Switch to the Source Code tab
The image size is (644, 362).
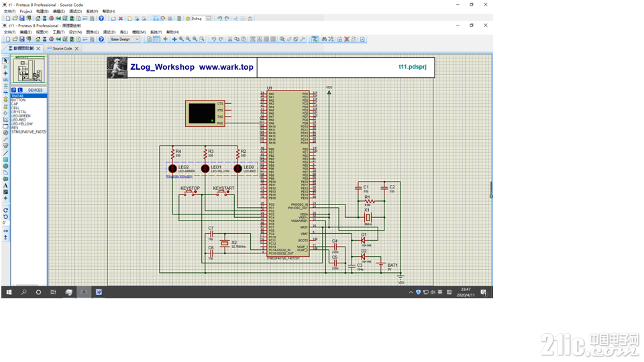click(x=62, y=48)
